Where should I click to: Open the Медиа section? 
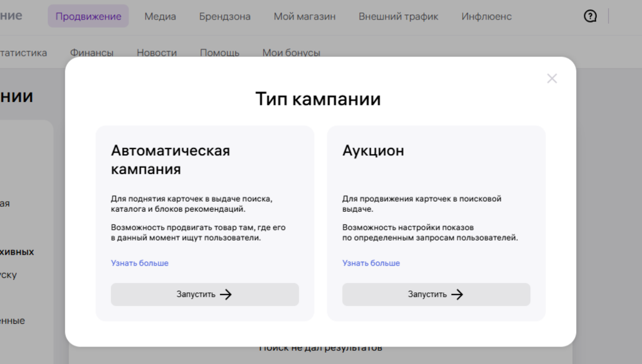click(x=160, y=16)
